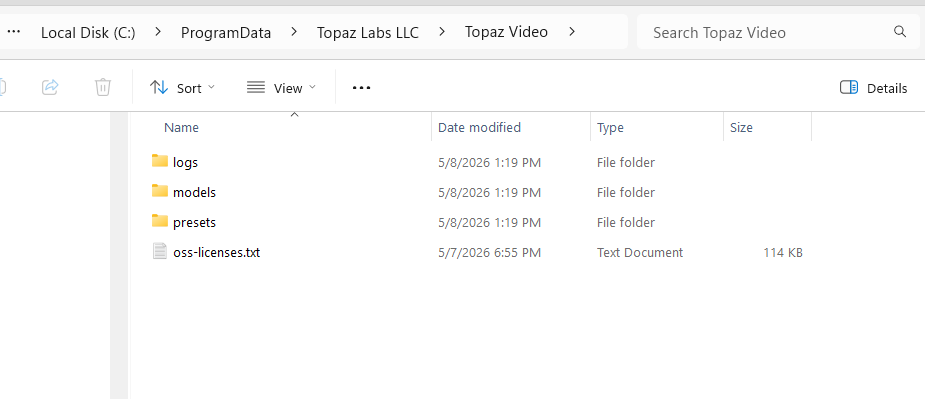Open the View dropdown menu

pyautogui.click(x=281, y=88)
